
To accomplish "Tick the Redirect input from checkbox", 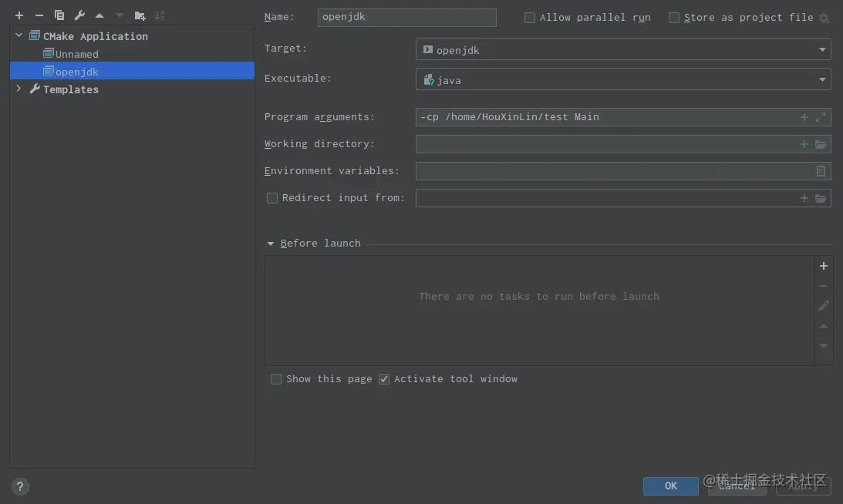I will tap(272, 198).
